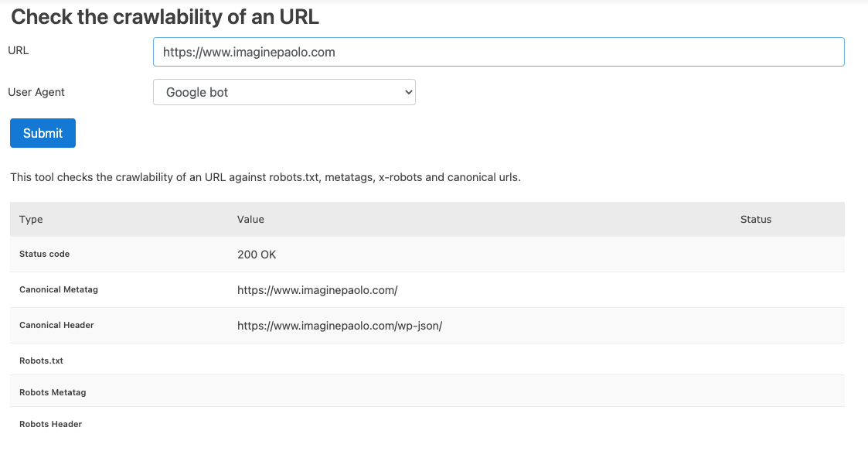Click the Status code row label
The image size is (868, 458).
[44, 254]
